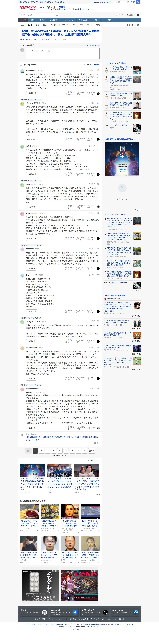Click 共感した icon on xpg's comment

pyautogui.click(x=66, y=207)
